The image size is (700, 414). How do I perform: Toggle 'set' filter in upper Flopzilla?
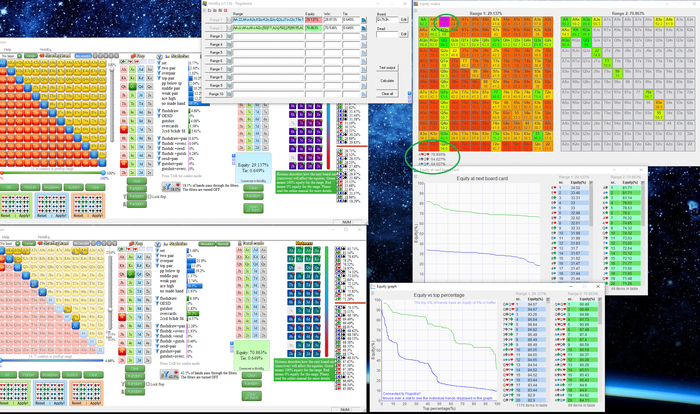[163, 63]
